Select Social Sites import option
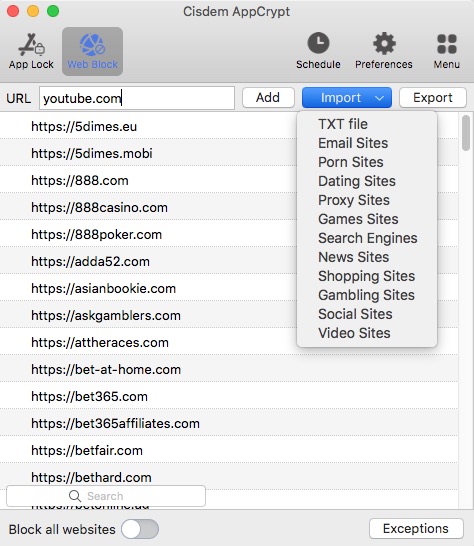This screenshot has height=546, width=474. [355, 314]
